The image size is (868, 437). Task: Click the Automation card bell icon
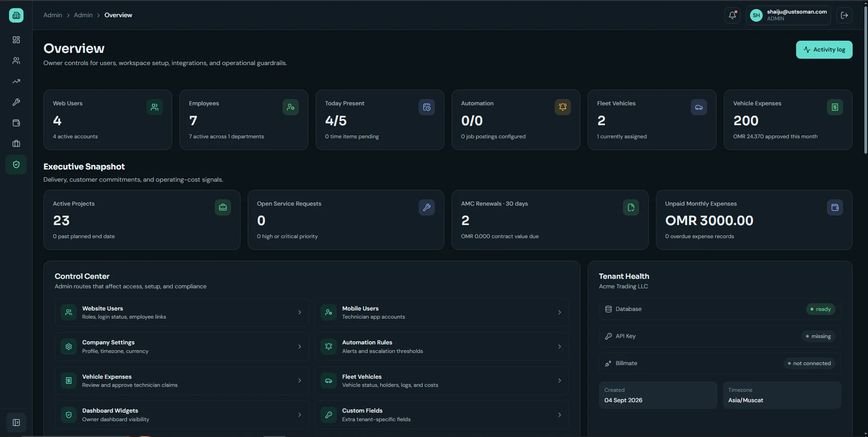click(563, 107)
